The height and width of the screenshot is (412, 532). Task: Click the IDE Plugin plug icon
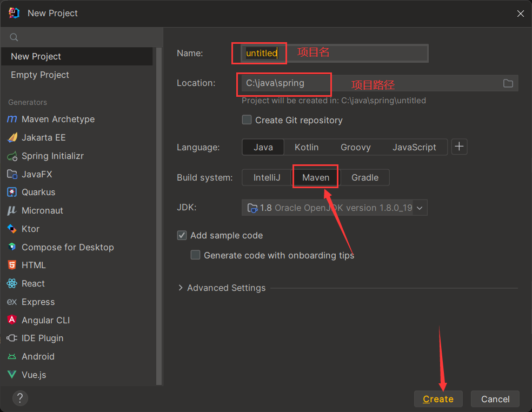pyautogui.click(x=12, y=338)
